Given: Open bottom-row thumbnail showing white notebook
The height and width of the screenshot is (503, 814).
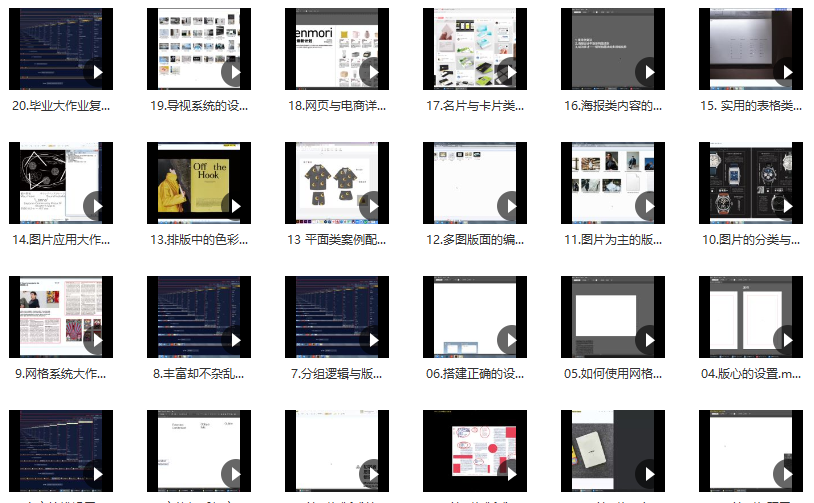Looking at the screenshot, I should [x=613, y=451].
